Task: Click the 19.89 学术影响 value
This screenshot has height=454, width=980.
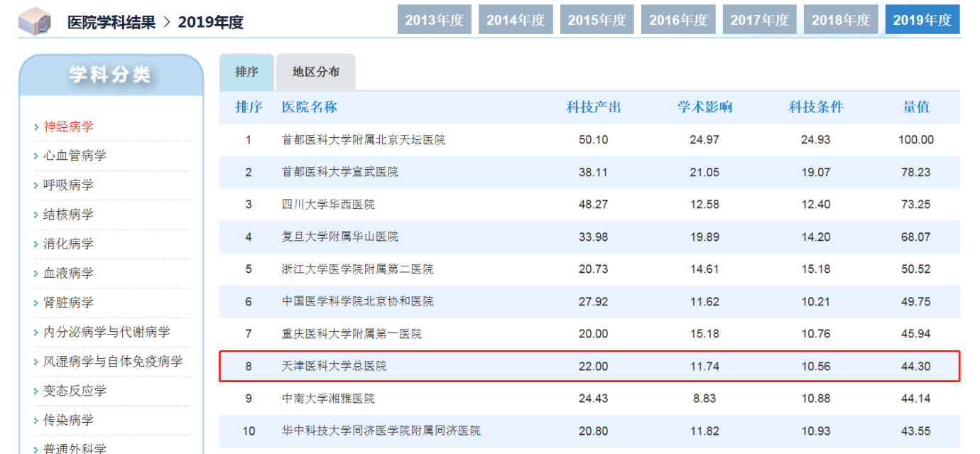Action: click(704, 237)
